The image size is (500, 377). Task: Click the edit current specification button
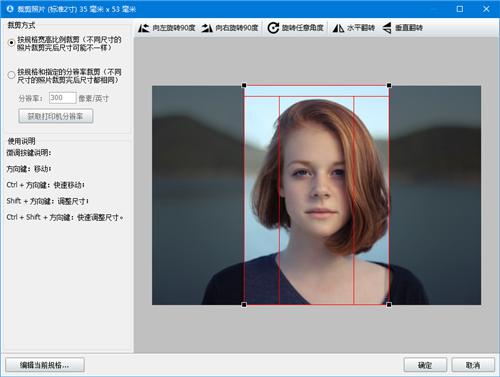click(45, 365)
